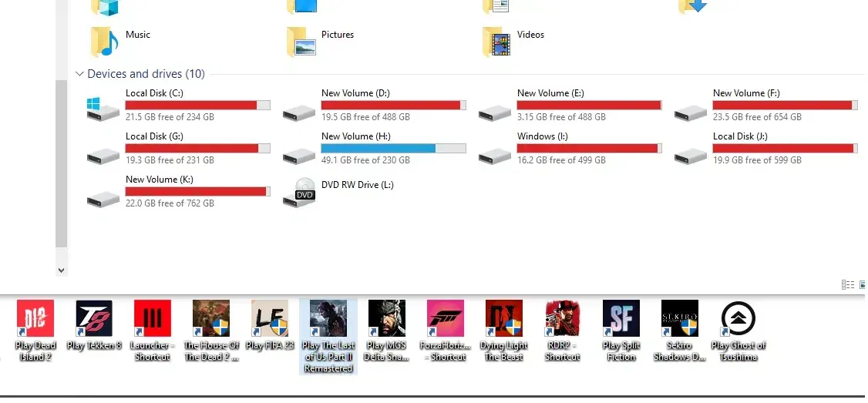Open the Music folder
The height and width of the screenshot is (403, 868).
point(105,42)
